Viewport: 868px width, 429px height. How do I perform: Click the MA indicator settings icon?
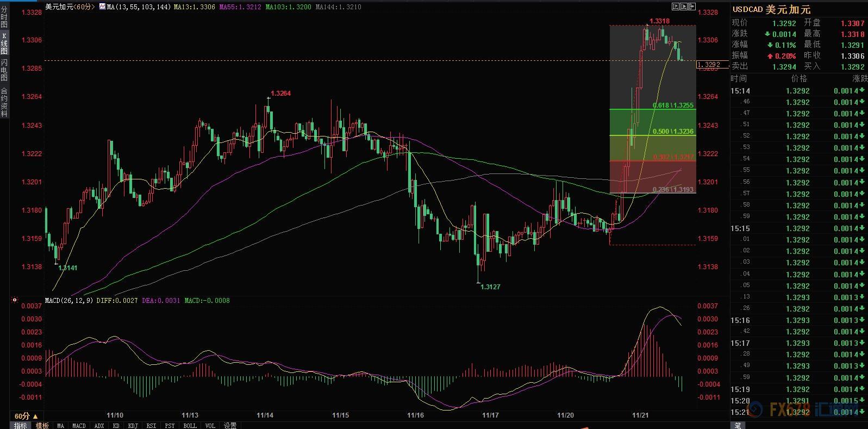[x=102, y=7]
